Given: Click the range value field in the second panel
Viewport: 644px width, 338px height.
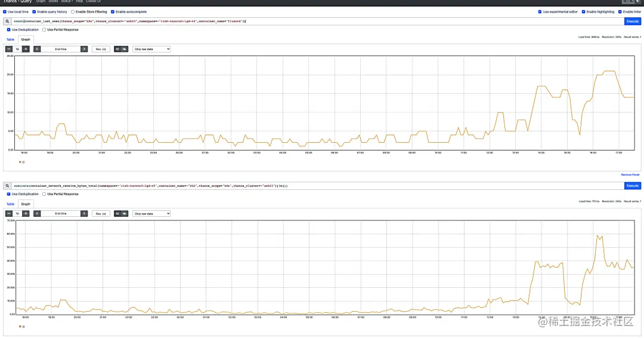Looking at the screenshot, I should 17,213.
